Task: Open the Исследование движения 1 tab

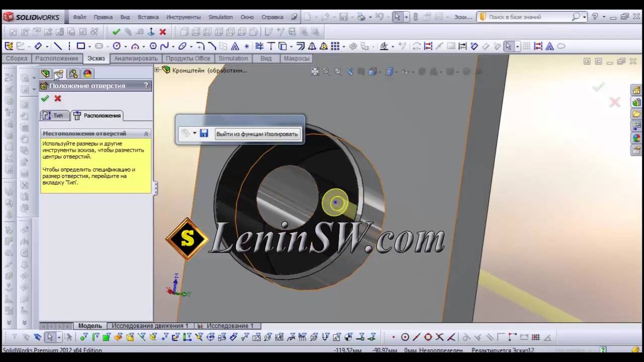Action: click(x=150, y=326)
